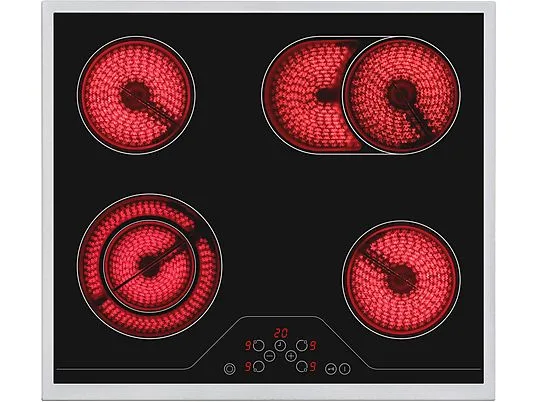Select the rear-left cooking zone button
The width and height of the screenshot is (536, 402).
pyautogui.click(x=259, y=345)
